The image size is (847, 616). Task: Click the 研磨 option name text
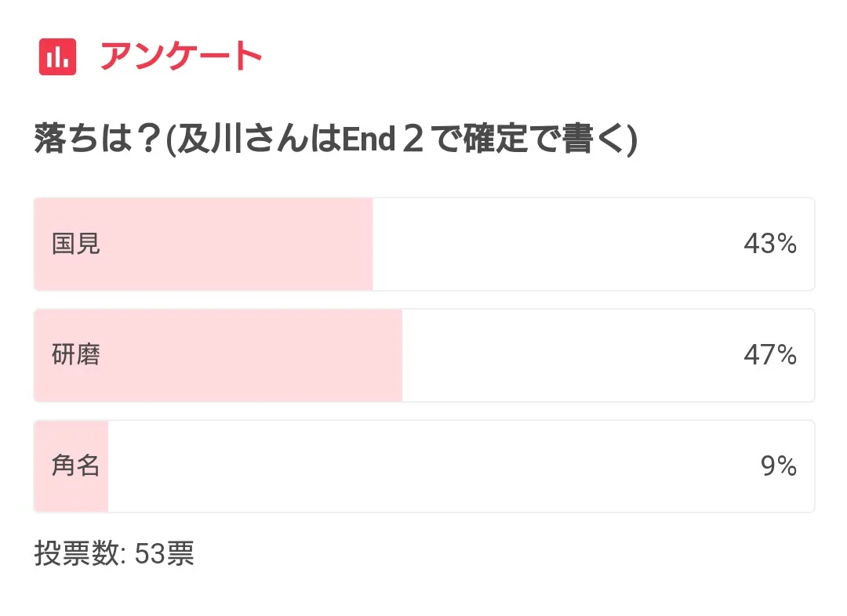coord(76,356)
